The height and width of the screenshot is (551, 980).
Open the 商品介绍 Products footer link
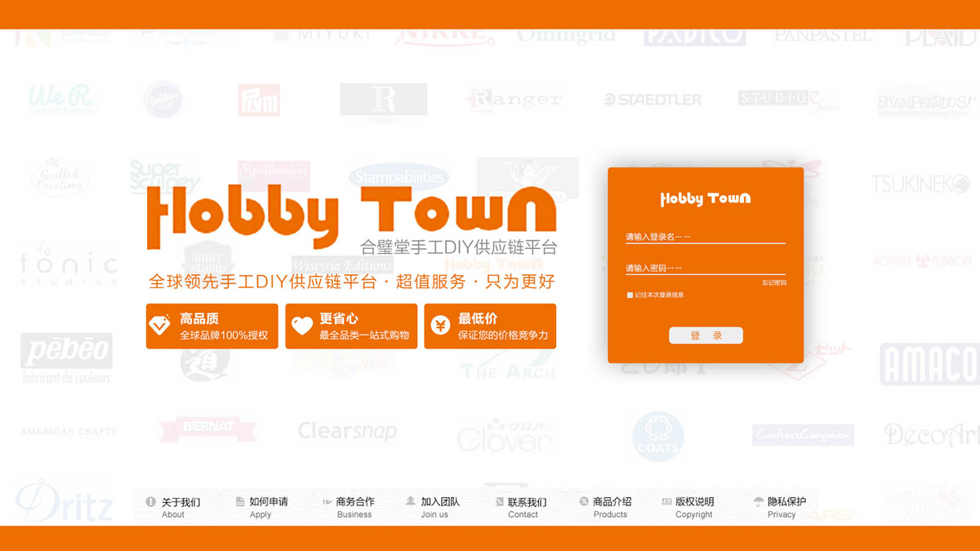coord(606,507)
